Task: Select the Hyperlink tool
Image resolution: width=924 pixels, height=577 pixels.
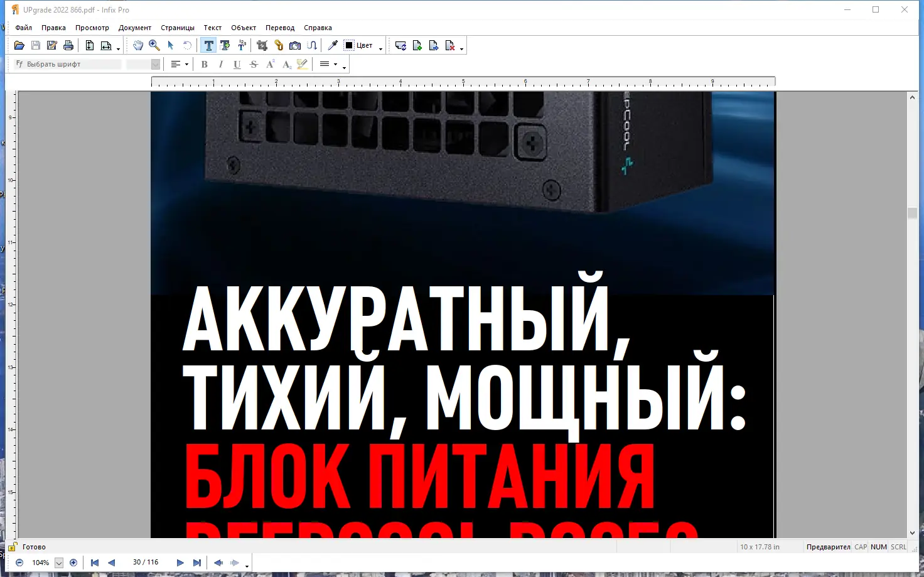Action: pos(279,45)
